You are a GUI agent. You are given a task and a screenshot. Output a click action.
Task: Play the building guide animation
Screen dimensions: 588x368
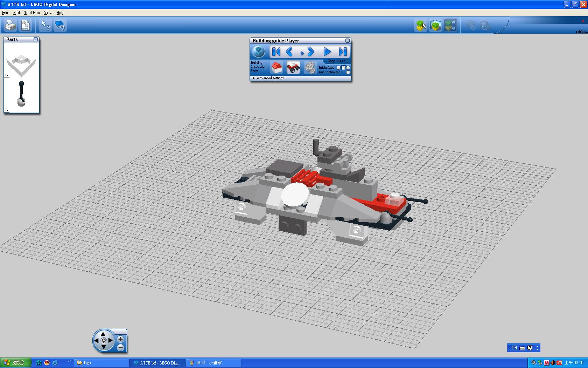point(327,52)
